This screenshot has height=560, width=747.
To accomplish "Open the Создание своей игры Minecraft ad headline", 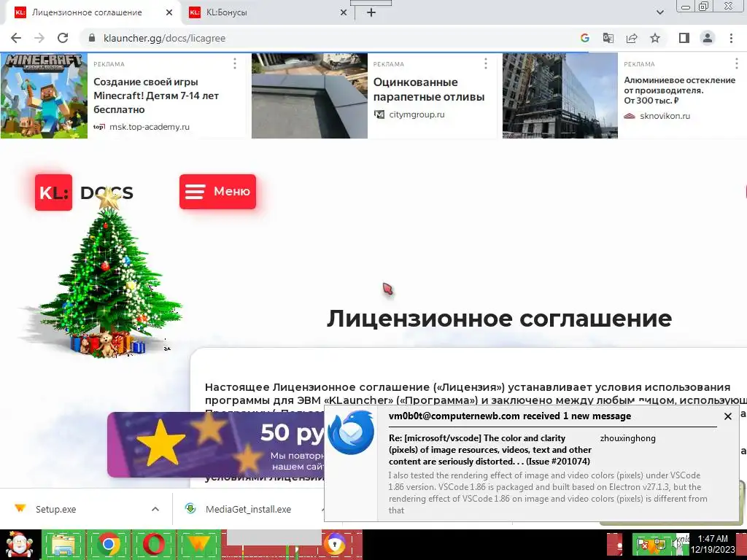I will tap(156, 96).
